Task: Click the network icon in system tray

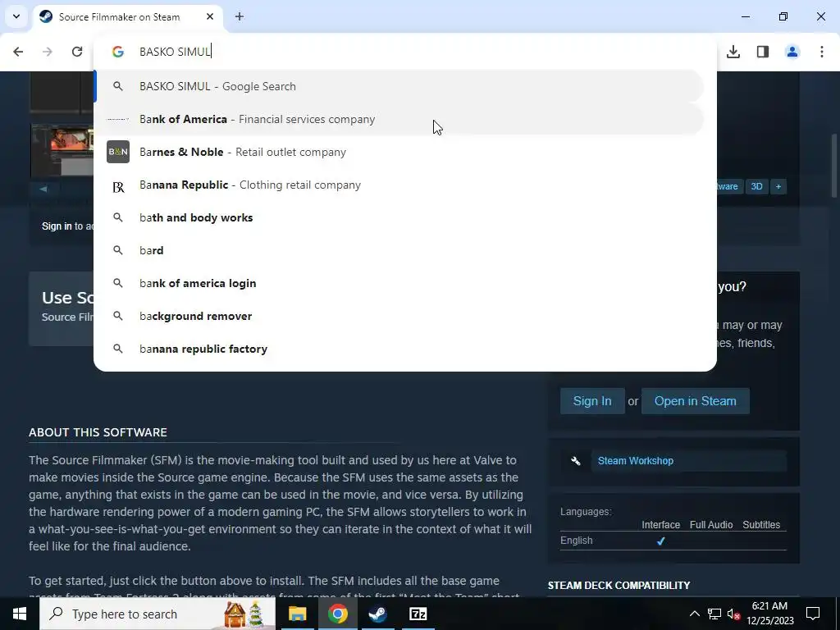Action: [x=714, y=614]
